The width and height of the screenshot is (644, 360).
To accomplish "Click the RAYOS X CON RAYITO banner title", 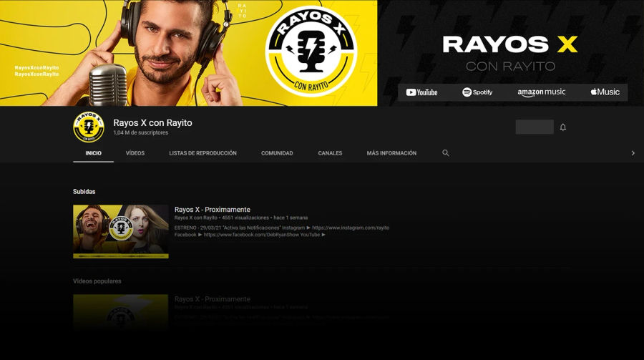I will click(510, 54).
